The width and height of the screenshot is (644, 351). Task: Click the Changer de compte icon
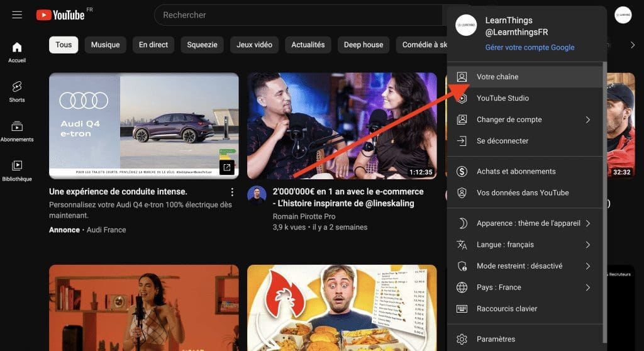coord(462,120)
